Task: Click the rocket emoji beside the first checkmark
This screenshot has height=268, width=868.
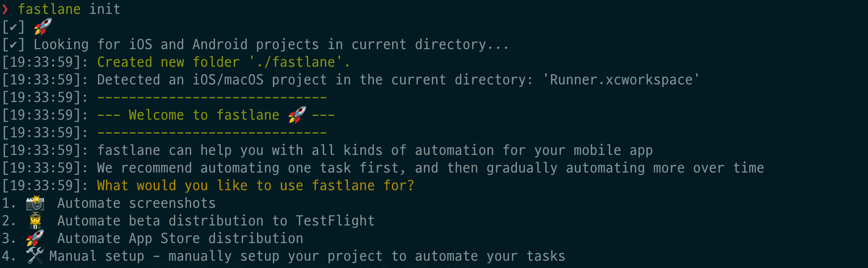Action: (43, 26)
